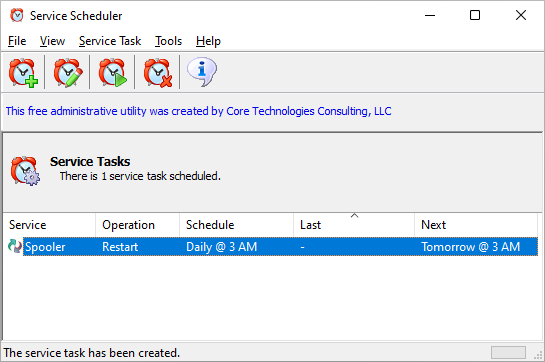Sort by the Schedule column header
The width and height of the screenshot is (545, 362).
[236, 225]
